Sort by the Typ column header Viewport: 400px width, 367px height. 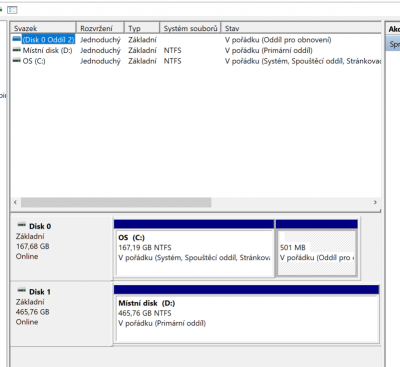pos(142,28)
